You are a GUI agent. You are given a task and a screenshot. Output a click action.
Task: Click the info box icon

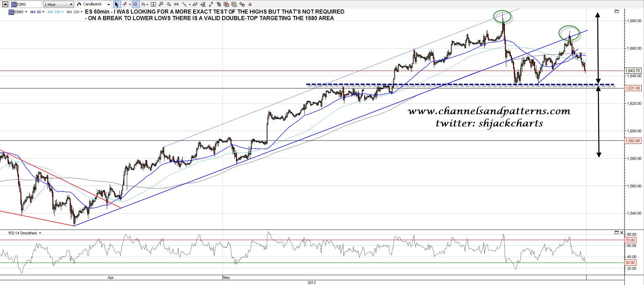tap(153, 4)
